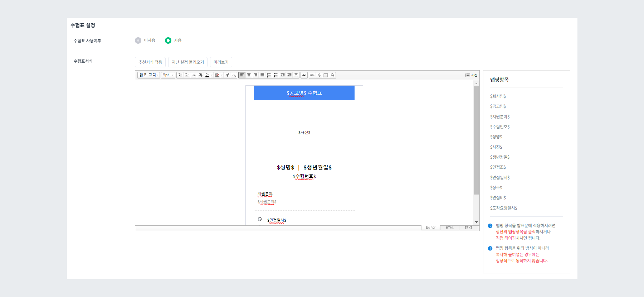Apply subscript formatting

(233, 75)
